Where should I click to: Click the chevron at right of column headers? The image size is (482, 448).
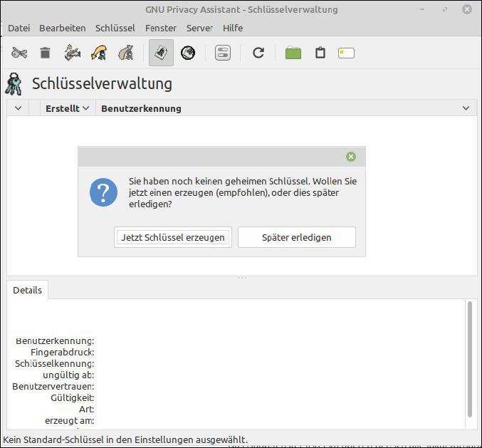click(466, 108)
